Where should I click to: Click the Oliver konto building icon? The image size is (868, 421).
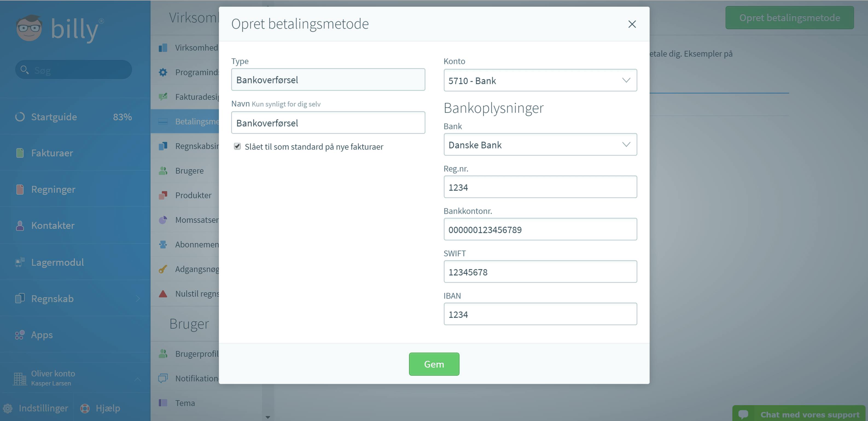coord(20,379)
